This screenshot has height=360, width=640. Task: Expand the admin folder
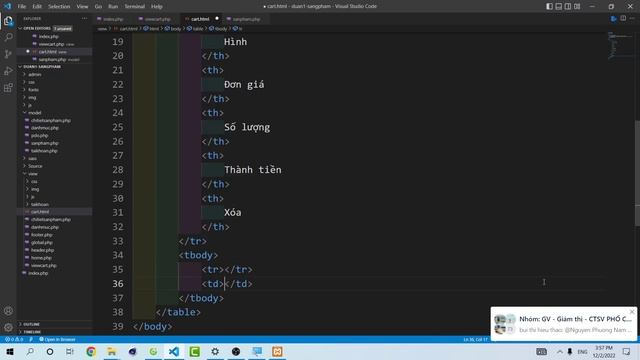tap(35, 75)
